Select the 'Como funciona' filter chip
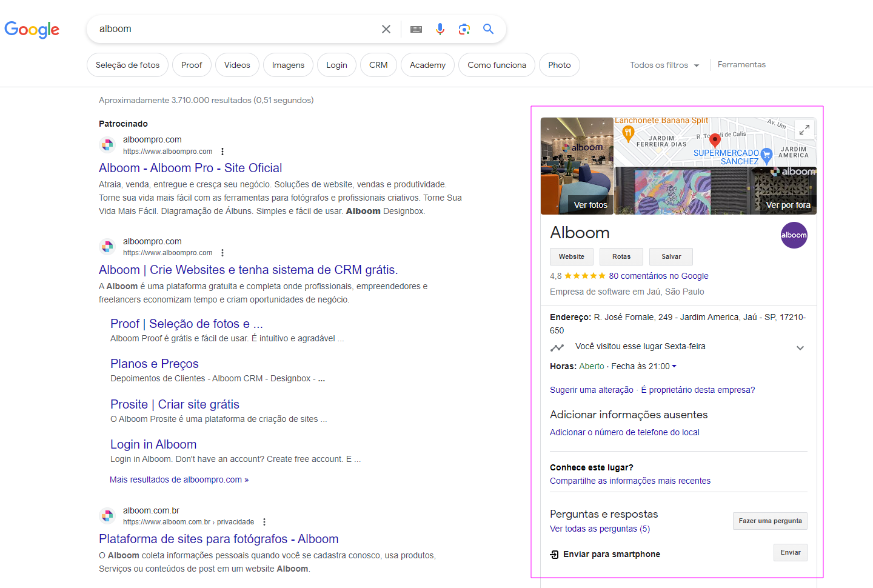This screenshot has width=873, height=588. (497, 65)
